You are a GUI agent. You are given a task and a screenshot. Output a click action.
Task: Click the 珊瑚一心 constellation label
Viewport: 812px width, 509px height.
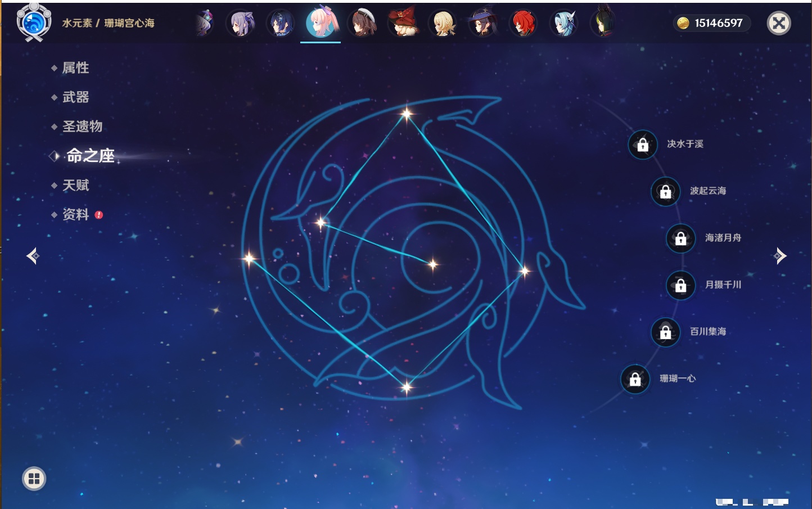(x=678, y=379)
